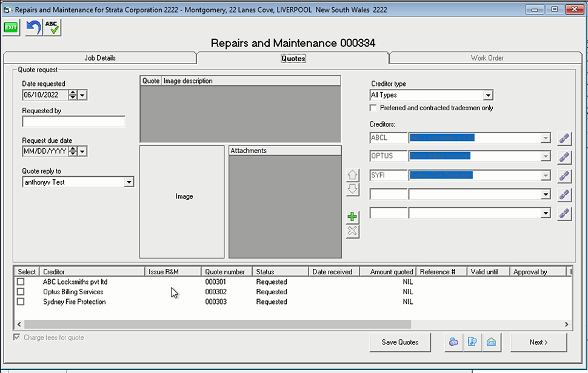Click the Image preview box
The width and height of the screenshot is (588, 373).
(182, 202)
